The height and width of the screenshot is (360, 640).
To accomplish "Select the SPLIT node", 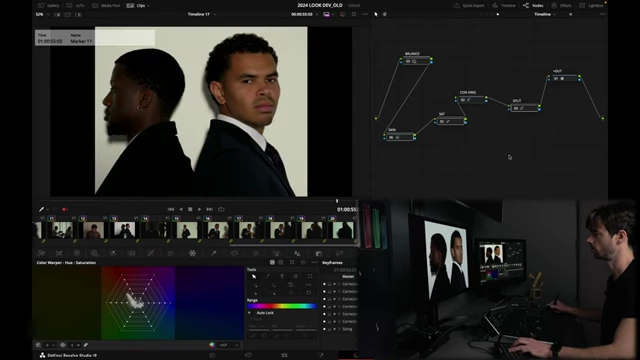I will point(524,108).
